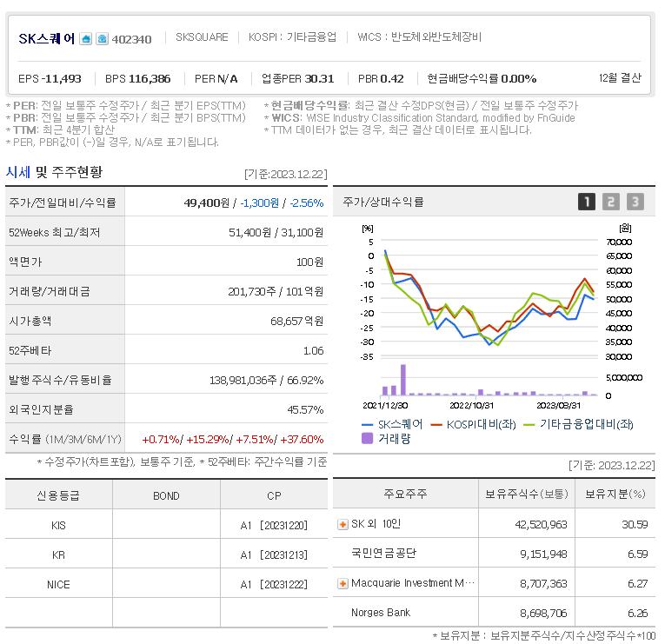The image size is (665, 644).
Task: Open the SK스퀘어 homepage icon
Action: [x=86, y=39]
